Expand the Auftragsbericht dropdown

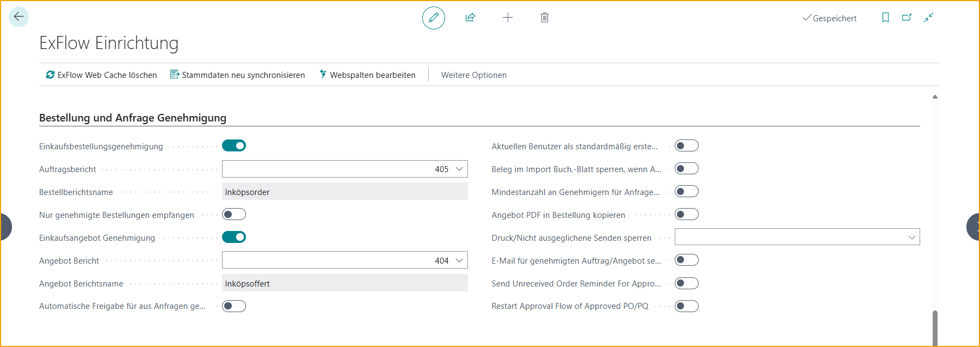pos(459,169)
